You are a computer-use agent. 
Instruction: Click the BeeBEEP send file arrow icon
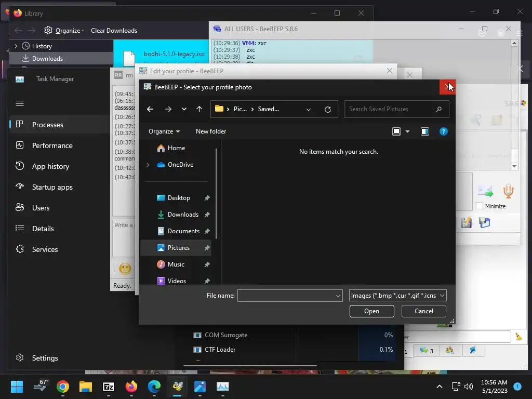coord(485,191)
